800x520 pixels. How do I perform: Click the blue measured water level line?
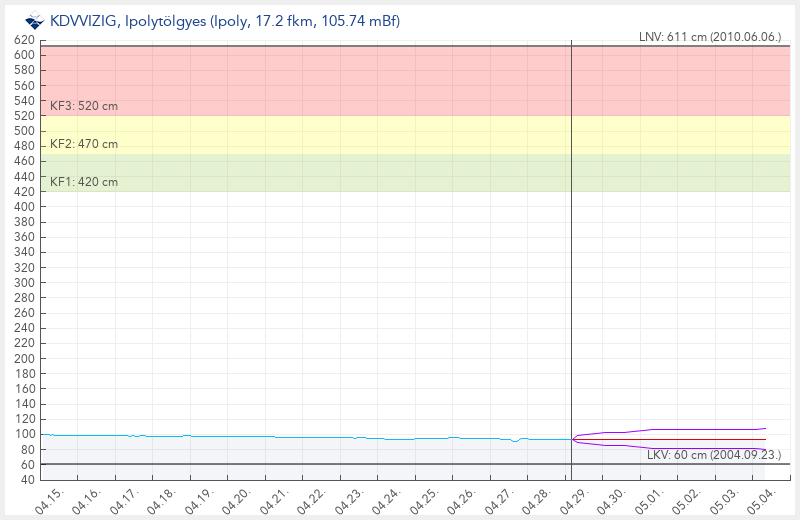pos(300,437)
